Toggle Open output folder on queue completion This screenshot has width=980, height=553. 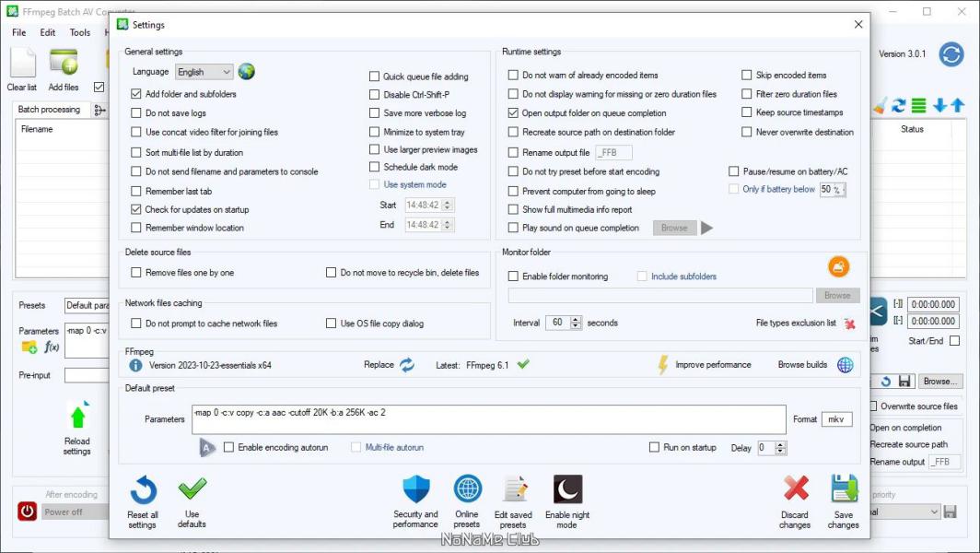coord(513,113)
